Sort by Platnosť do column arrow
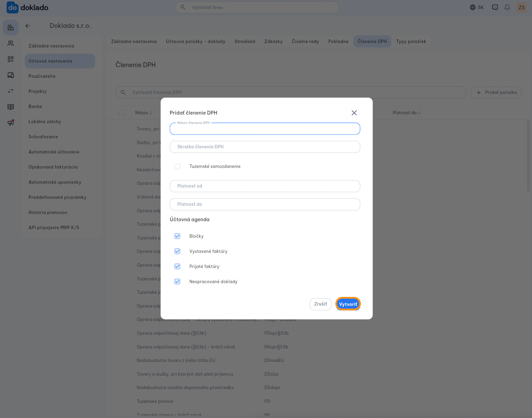 coord(419,113)
